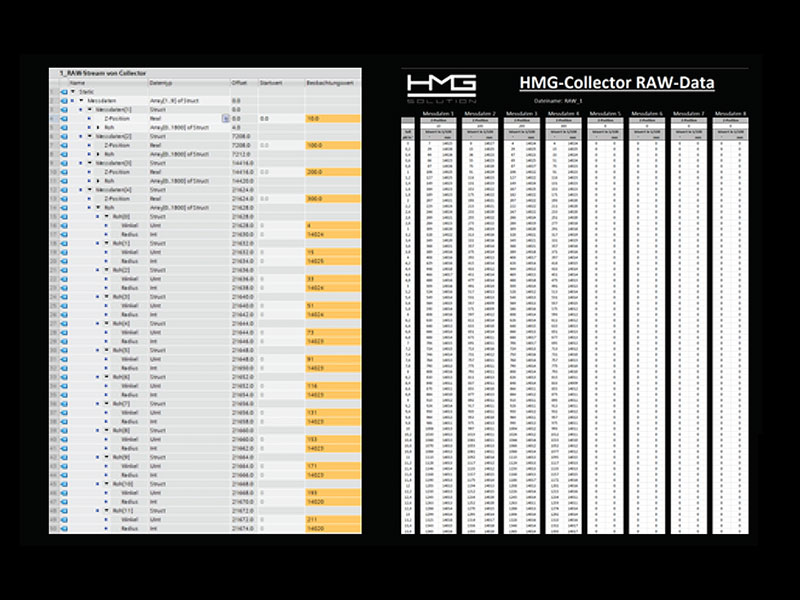
Task: Click the HMG Solution logo
Action: pos(441,89)
